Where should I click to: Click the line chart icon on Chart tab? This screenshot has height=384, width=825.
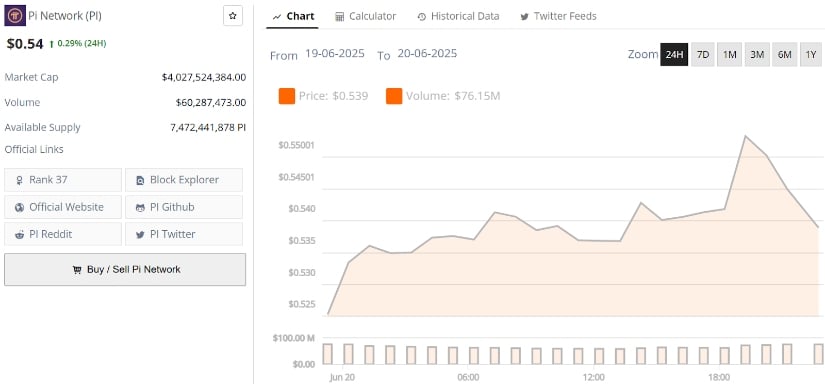[277, 17]
